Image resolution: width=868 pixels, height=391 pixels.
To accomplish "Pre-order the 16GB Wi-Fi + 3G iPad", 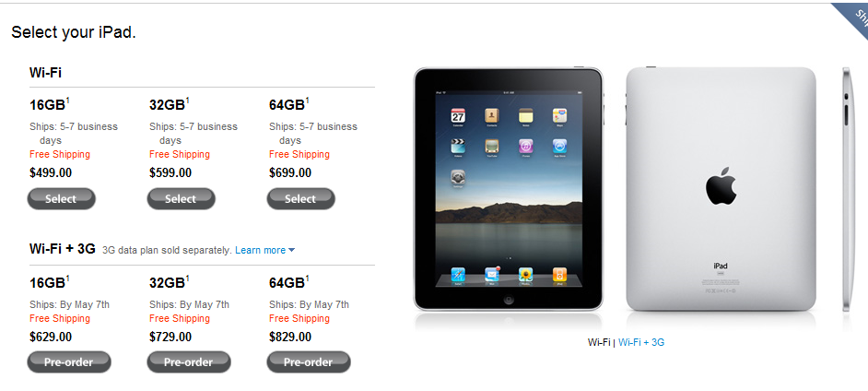I will 69,362.
